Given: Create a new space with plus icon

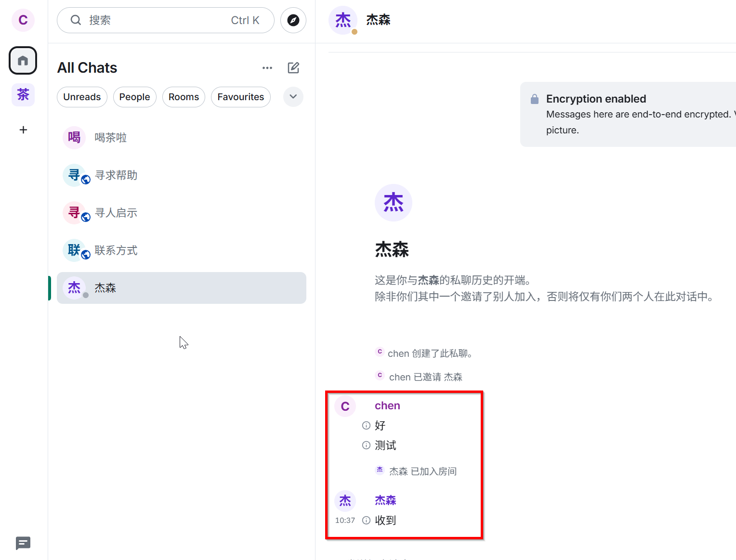Looking at the screenshot, I should pyautogui.click(x=23, y=130).
